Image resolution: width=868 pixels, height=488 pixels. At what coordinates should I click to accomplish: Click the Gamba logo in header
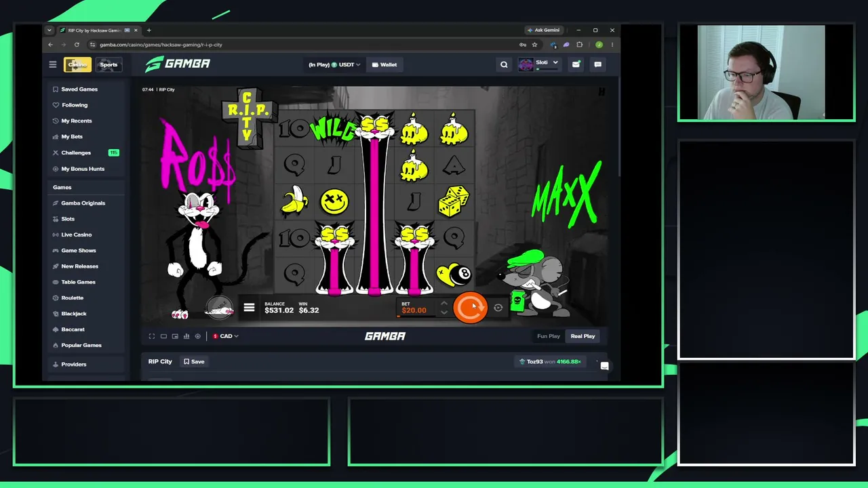click(178, 64)
